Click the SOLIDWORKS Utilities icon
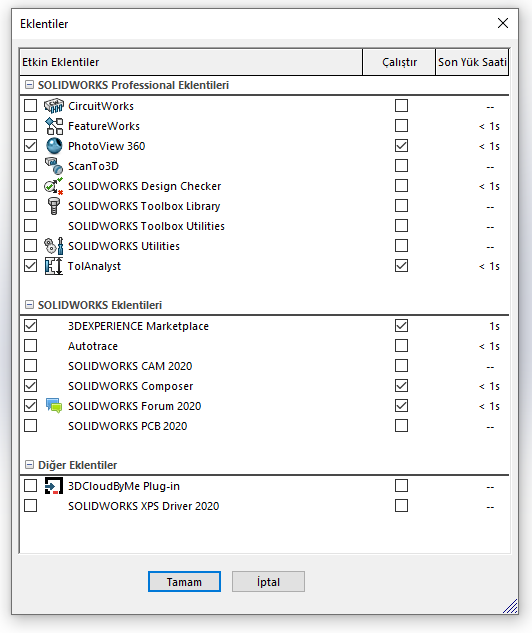 click(54, 246)
